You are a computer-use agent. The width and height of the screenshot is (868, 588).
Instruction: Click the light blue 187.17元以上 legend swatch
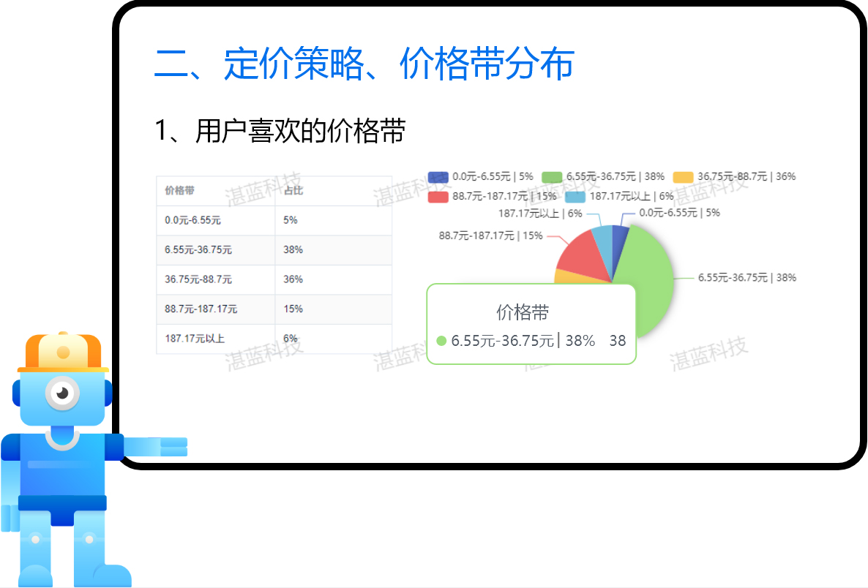pyautogui.click(x=575, y=196)
